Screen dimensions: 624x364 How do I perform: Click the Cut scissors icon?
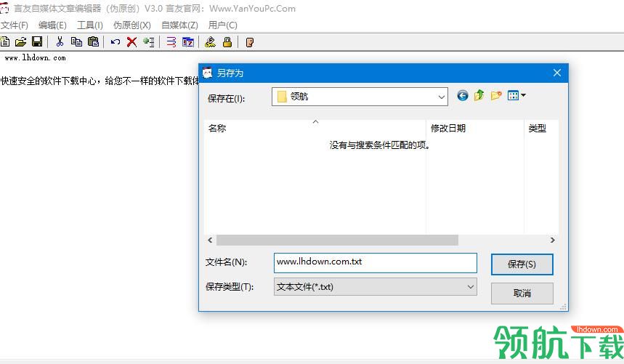click(x=60, y=41)
